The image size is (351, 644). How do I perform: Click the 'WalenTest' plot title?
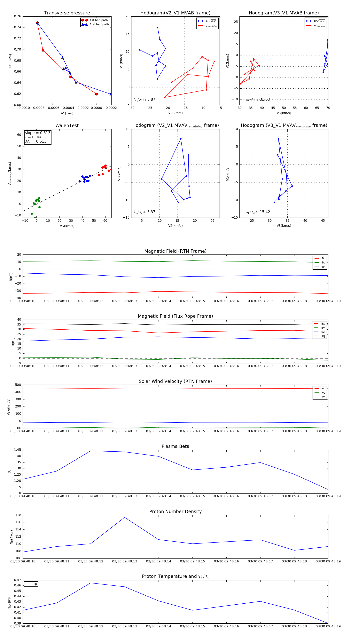click(67, 125)
